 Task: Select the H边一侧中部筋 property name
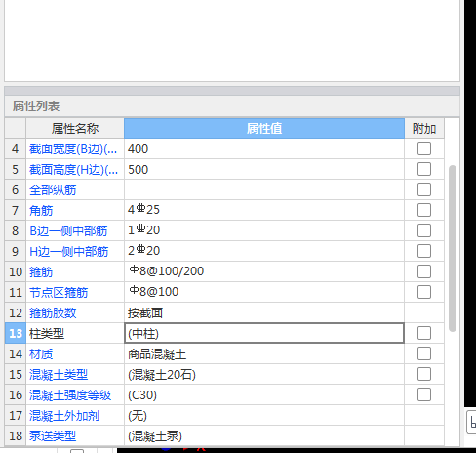coord(75,251)
